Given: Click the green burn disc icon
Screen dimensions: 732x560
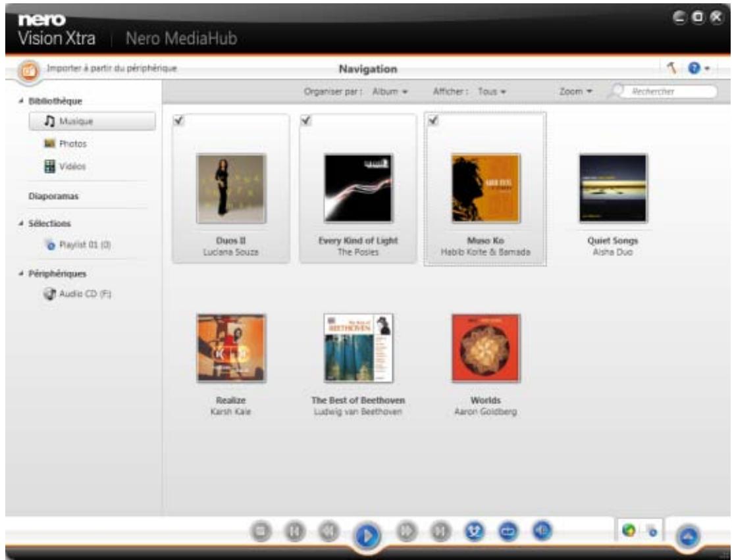Looking at the screenshot, I should coord(629,530).
